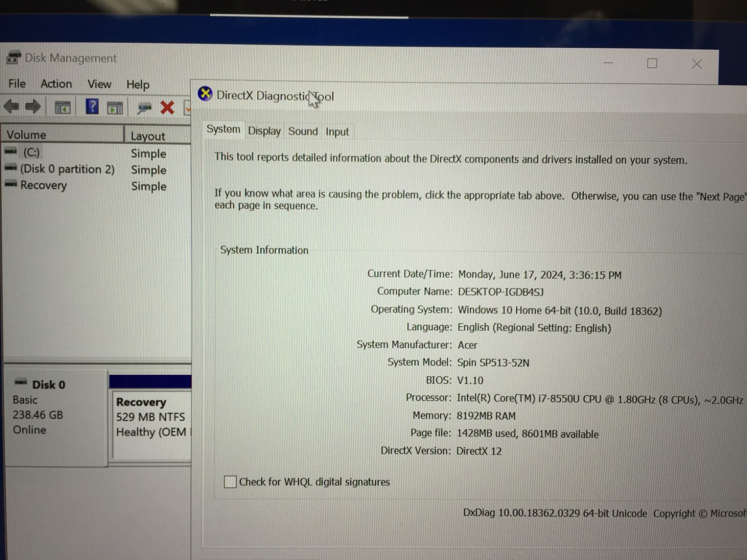Viewport: 747px width, 560px height.
Task: Click the Current Date/Time value
Action: [x=540, y=275]
